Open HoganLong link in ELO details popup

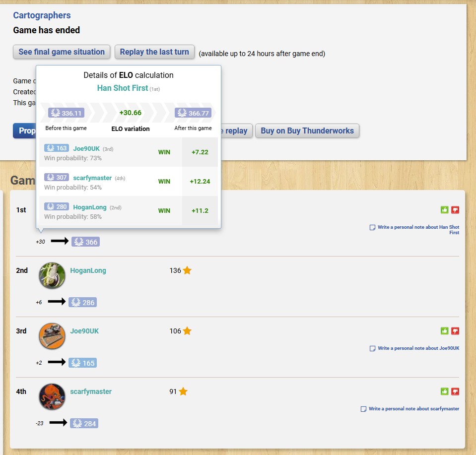[90, 207]
